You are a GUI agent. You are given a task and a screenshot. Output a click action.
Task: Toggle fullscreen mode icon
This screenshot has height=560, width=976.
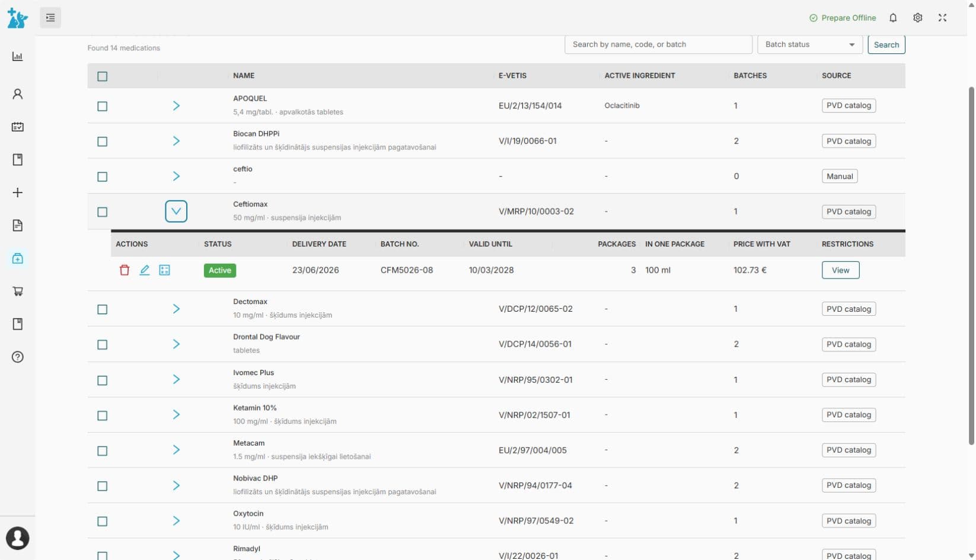[x=942, y=18]
